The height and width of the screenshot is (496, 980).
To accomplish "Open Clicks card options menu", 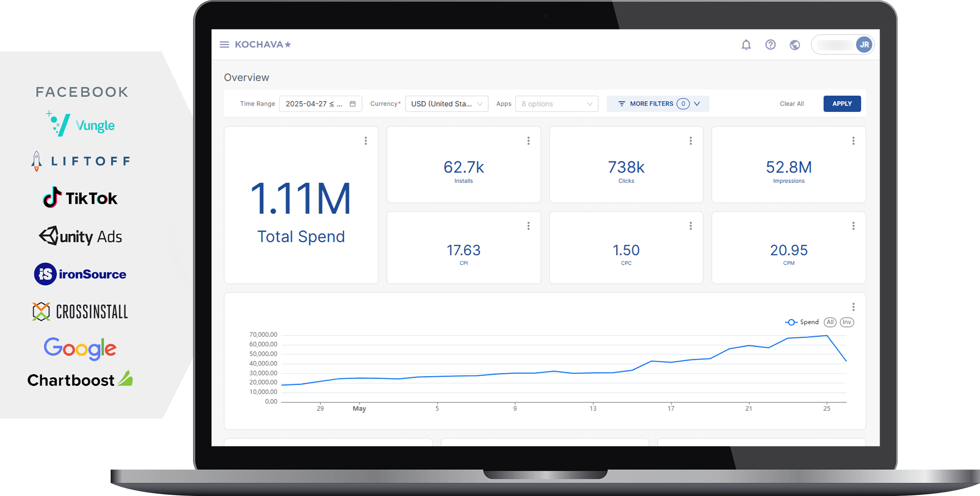I will click(x=691, y=141).
